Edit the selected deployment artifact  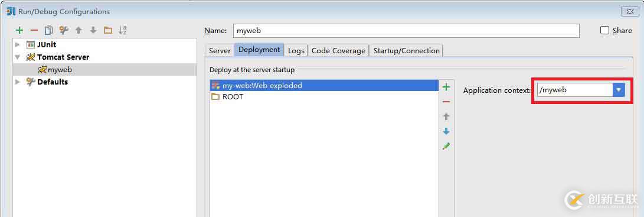tap(446, 146)
